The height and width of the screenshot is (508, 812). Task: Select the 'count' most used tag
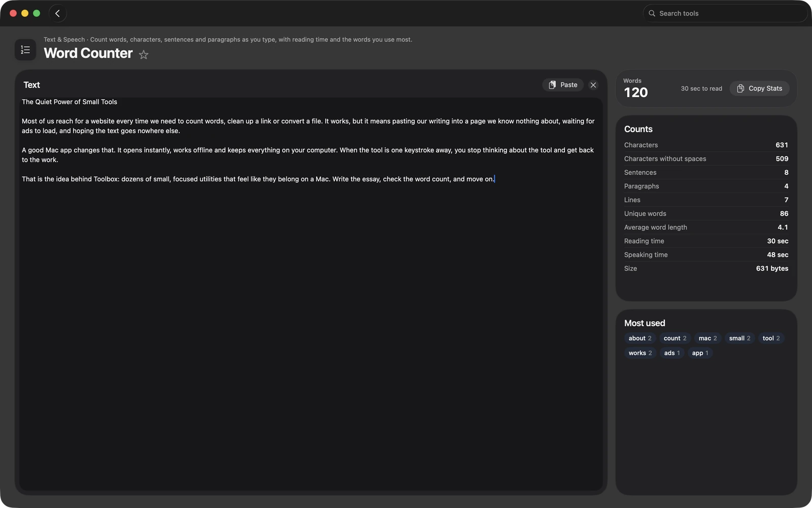click(675, 338)
